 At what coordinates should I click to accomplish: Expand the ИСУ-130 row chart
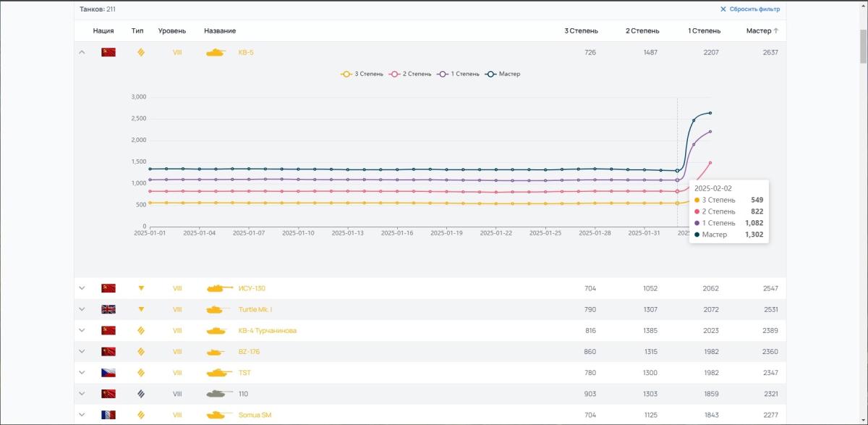(82, 288)
